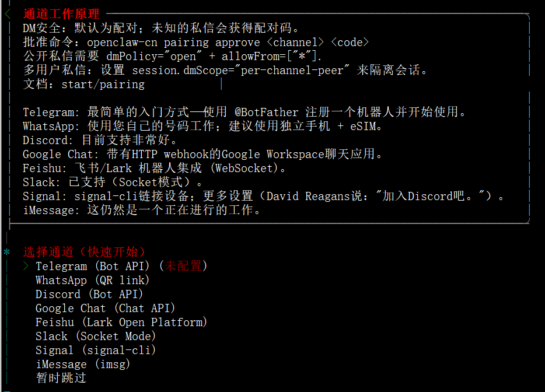
Task: Choose the iMessage (imsg) channel option
Action: (x=82, y=364)
